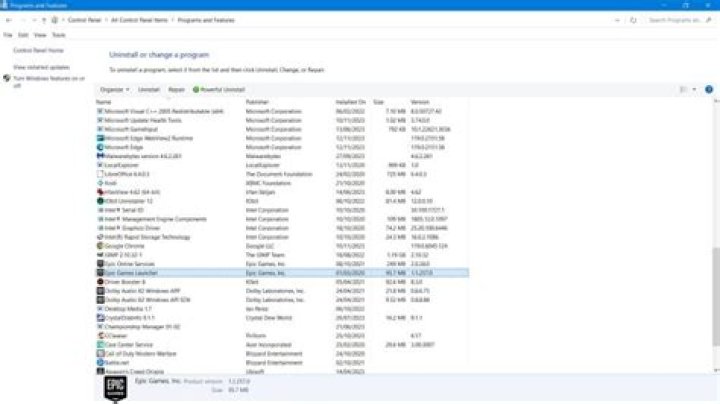Viewport: 720px width, 404px height.
Task: Click the Epic Online Services row icon
Action: click(100, 264)
